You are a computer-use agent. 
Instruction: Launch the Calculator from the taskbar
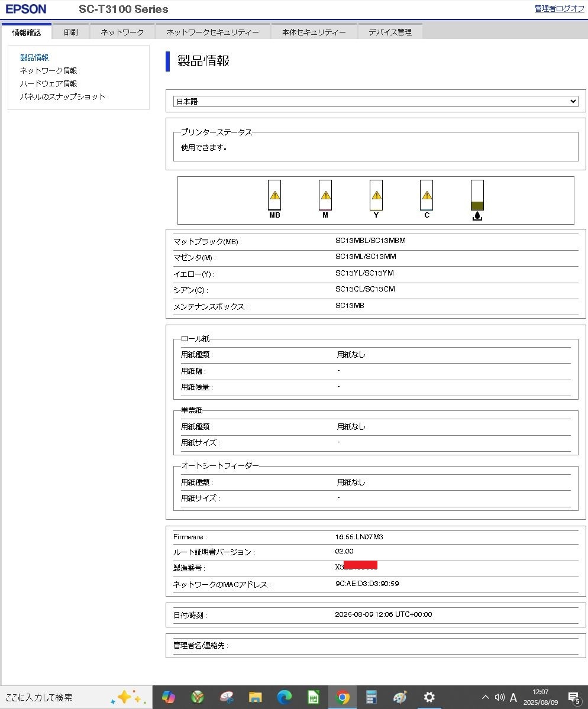pyautogui.click(x=371, y=697)
